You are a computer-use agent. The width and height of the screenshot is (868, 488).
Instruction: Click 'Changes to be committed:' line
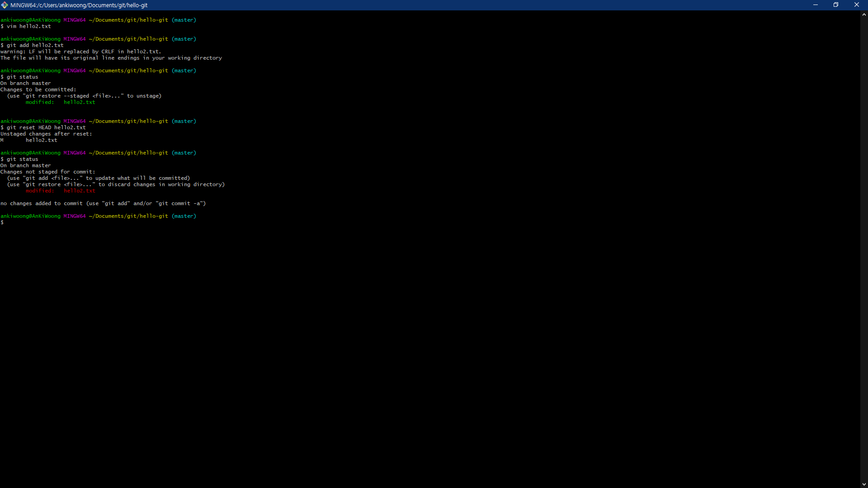pos(38,90)
